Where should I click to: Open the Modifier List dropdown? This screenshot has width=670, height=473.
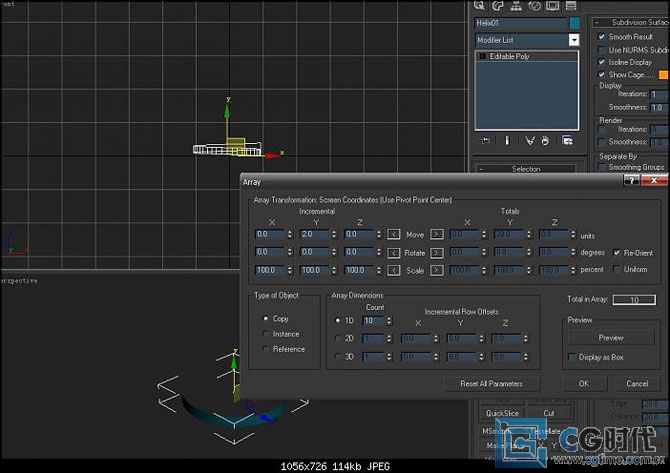click(x=574, y=40)
